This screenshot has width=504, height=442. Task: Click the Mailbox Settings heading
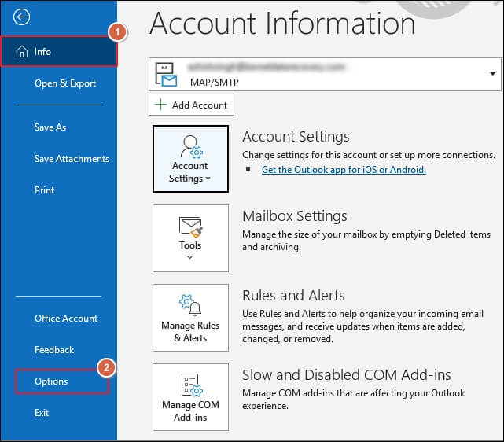pos(295,215)
